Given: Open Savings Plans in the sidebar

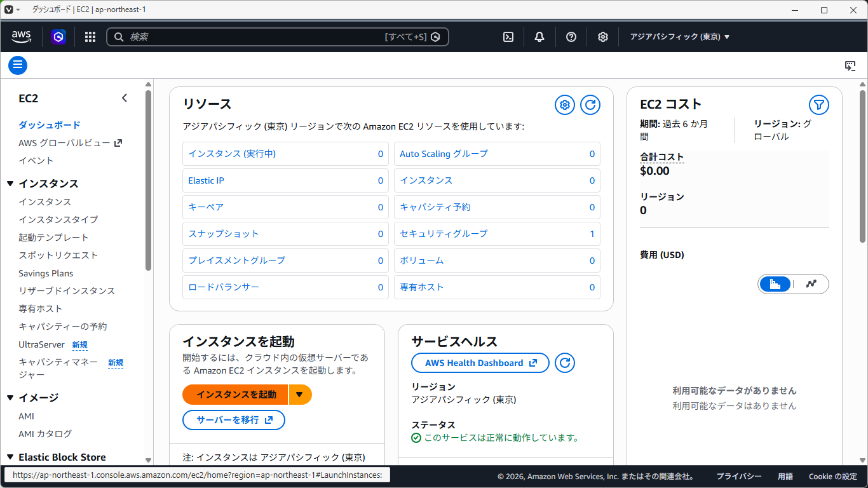Looking at the screenshot, I should point(46,273).
